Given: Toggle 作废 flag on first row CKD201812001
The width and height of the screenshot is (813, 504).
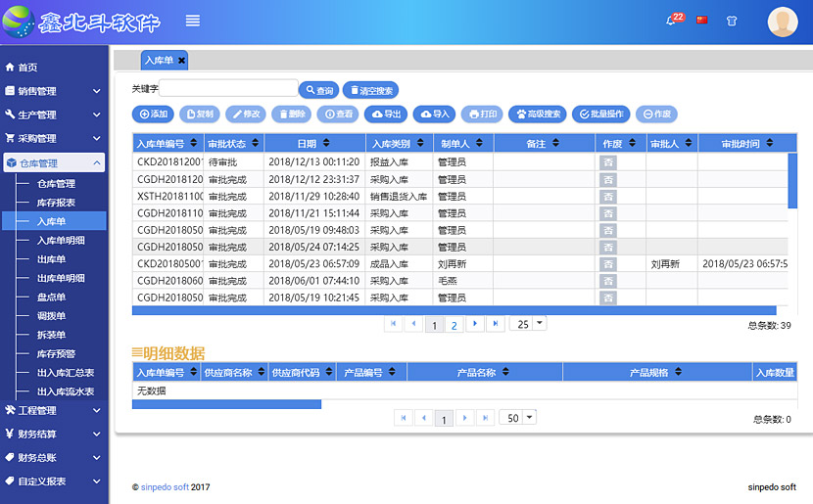Looking at the screenshot, I should point(608,162).
